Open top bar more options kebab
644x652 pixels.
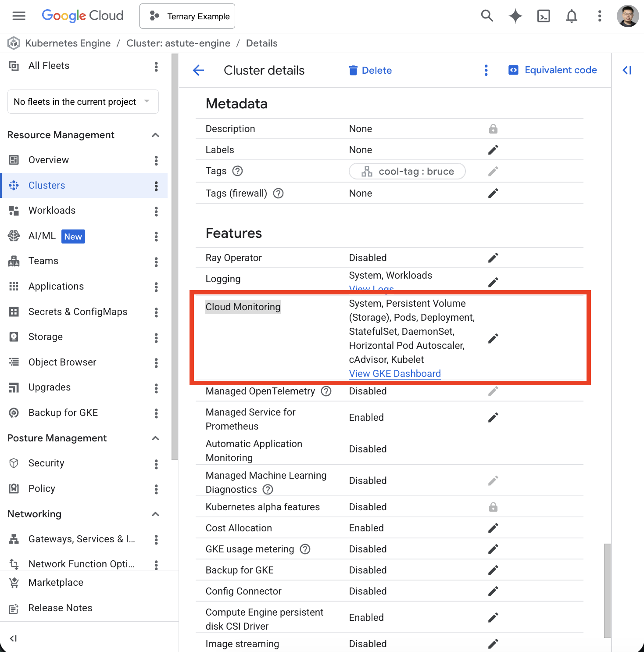[600, 16]
